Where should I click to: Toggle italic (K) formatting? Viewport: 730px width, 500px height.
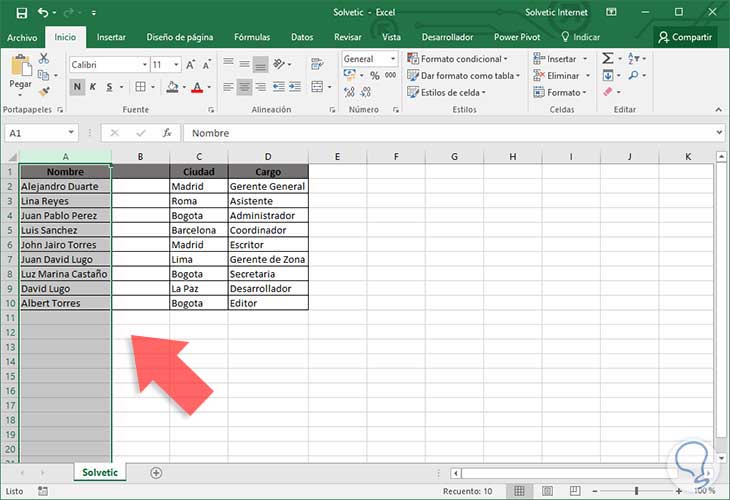coord(93,87)
